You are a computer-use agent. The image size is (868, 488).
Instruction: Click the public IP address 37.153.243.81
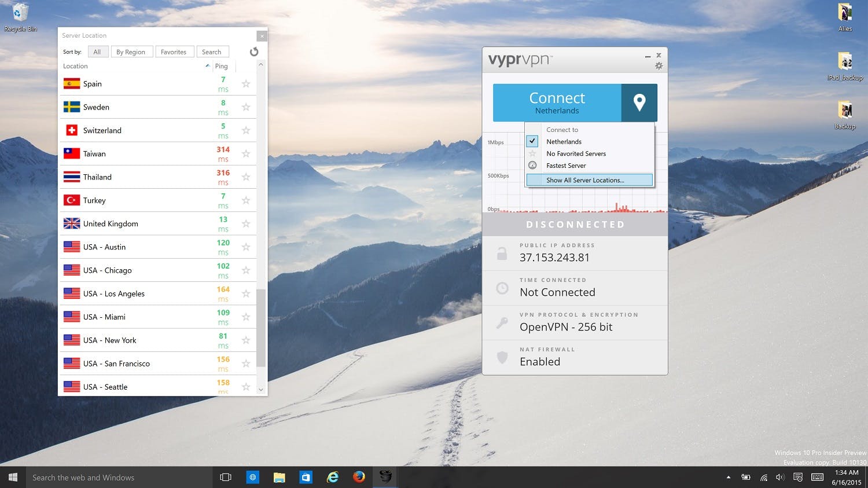point(554,258)
